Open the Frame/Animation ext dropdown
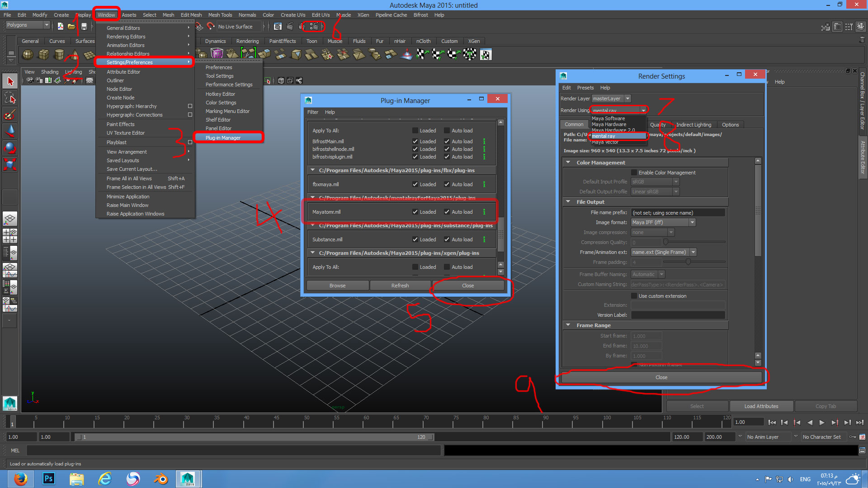Screen dimensions: 868x488 pos(664,252)
